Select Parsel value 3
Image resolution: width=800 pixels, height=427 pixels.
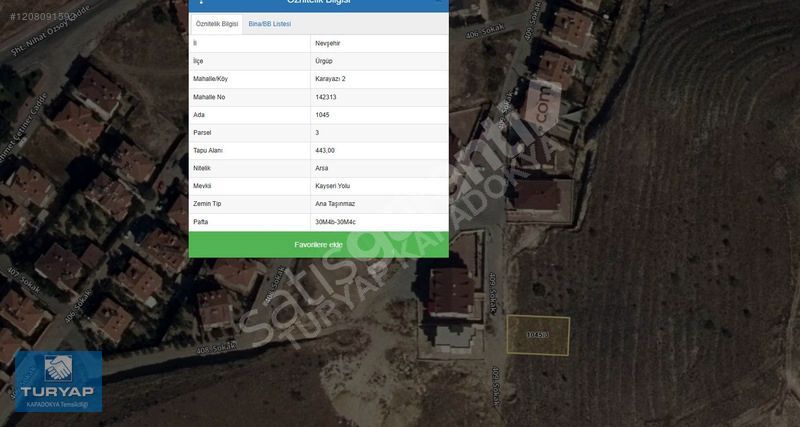317,133
